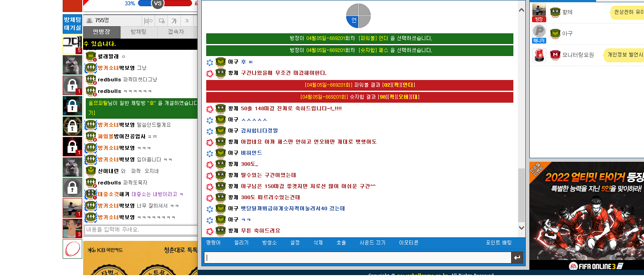644x280 pixels.
Task: Click username 핼래말래 in left chat
Action: click(108, 56)
